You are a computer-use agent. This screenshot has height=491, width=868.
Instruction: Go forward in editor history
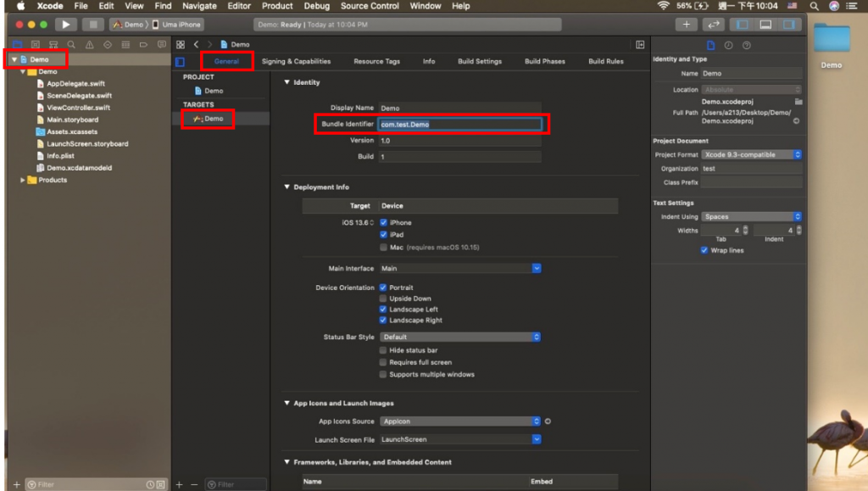point(210,44)
